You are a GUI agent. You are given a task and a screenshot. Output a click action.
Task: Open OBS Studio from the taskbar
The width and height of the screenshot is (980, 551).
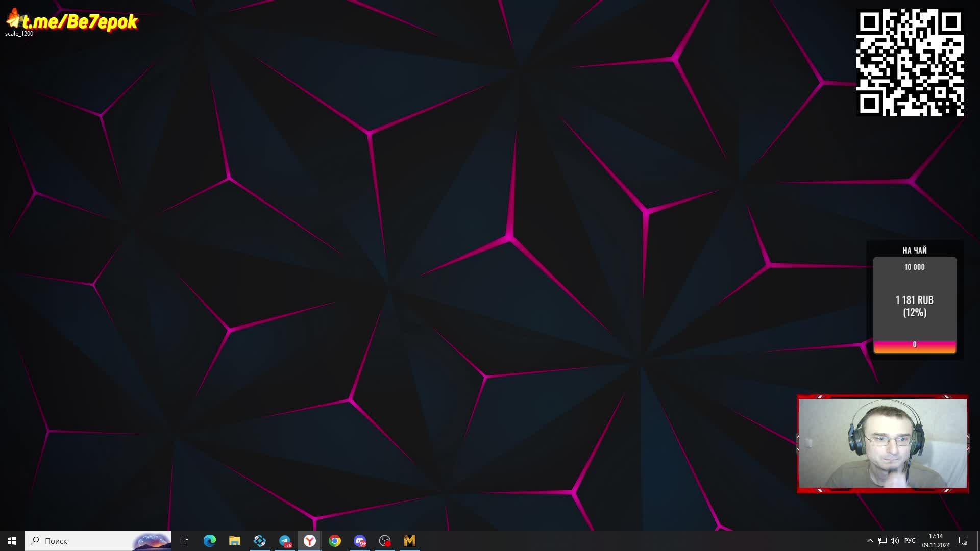(385, 541)
